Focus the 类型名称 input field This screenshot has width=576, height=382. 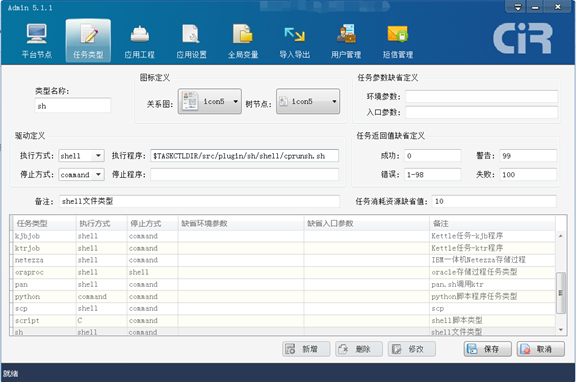(x=73, y=106)
